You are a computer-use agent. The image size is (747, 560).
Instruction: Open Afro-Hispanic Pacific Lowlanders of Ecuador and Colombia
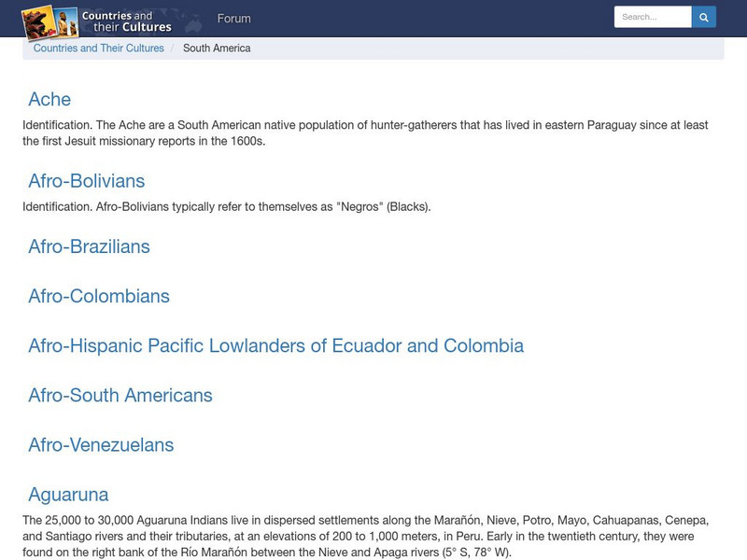275,345
